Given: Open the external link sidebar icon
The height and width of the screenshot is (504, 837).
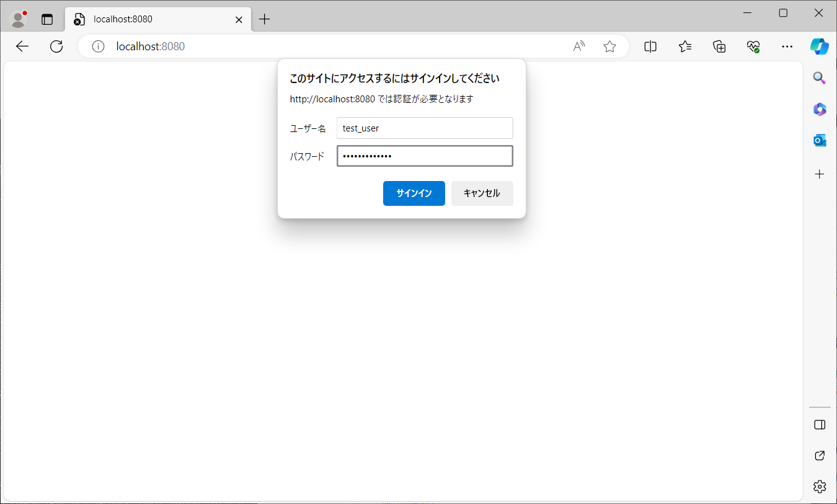Looking at the screenshot, I should [820, 456].
